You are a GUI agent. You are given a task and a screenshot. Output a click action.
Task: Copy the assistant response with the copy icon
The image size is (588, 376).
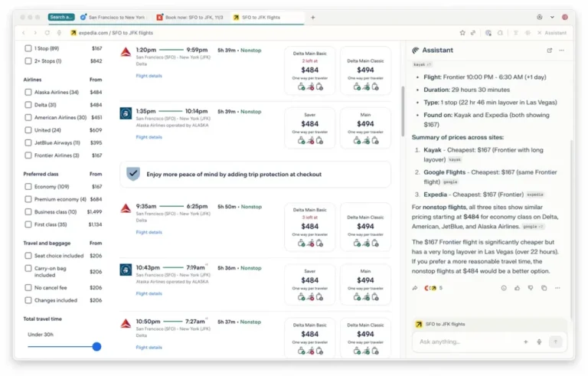pos(544,288)
